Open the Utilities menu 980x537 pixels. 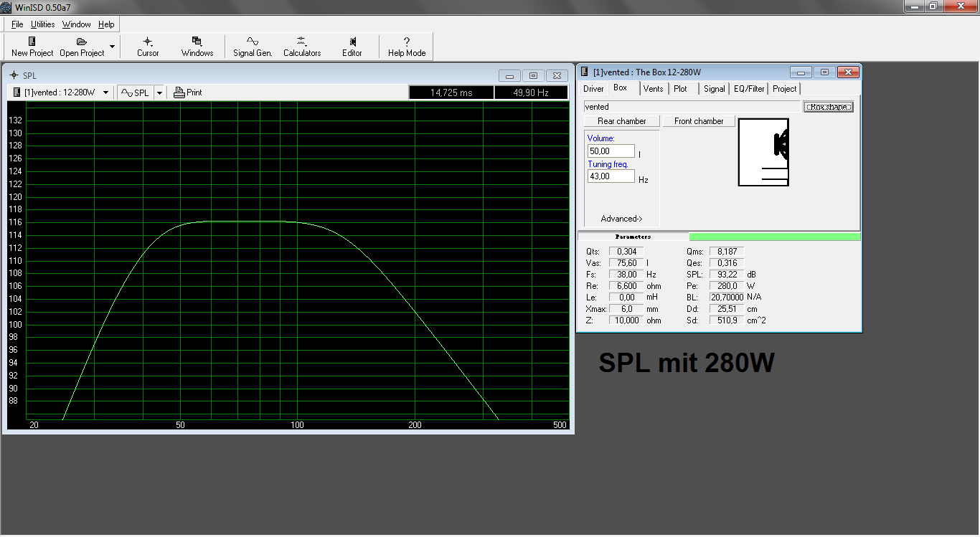coord(43,24)
